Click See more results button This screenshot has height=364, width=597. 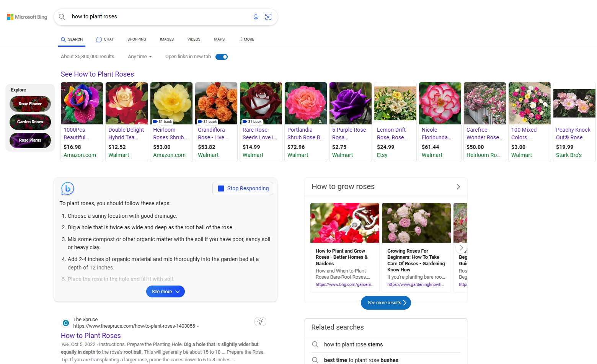tap(386, 303)
